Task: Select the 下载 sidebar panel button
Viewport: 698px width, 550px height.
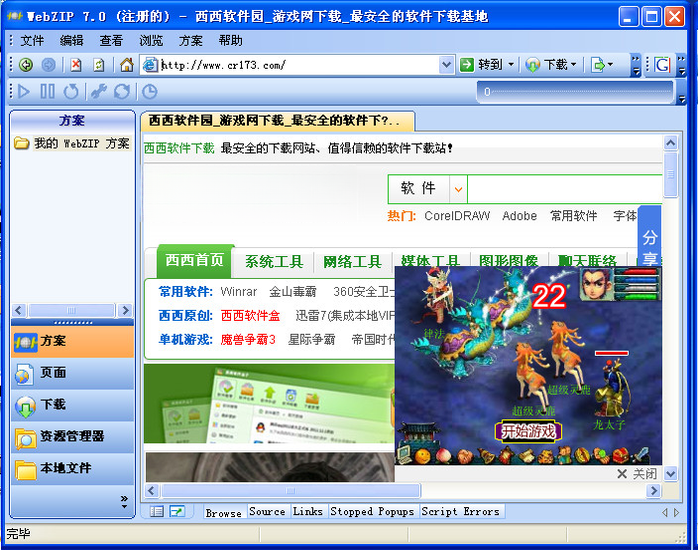Action: [73, 405]
